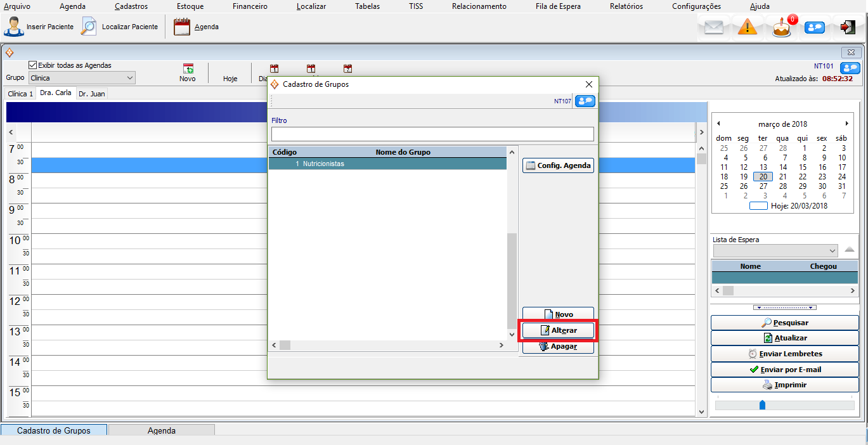The image size is (868, 445).
Task: Go to next month in calendar
Action: [846, 124]
